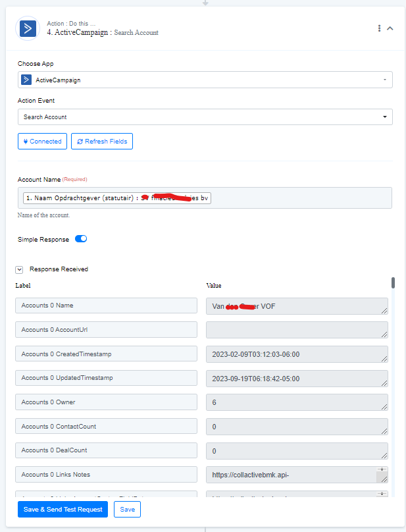Click Save & Send Test Request button

click(63, 509)
